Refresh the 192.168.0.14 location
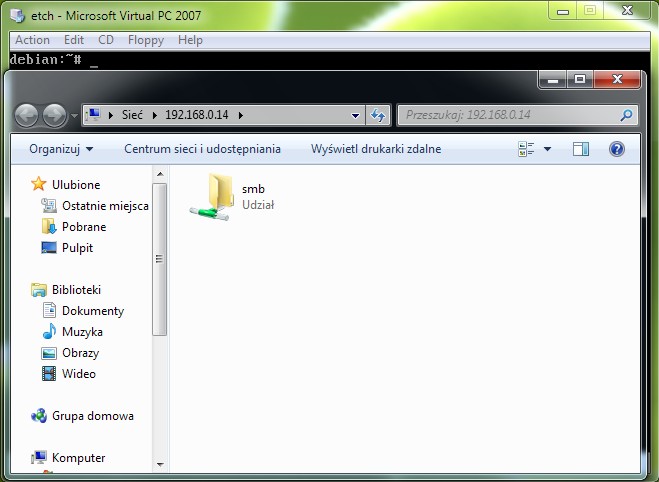659x482 pixels. (x=378, y=115)
